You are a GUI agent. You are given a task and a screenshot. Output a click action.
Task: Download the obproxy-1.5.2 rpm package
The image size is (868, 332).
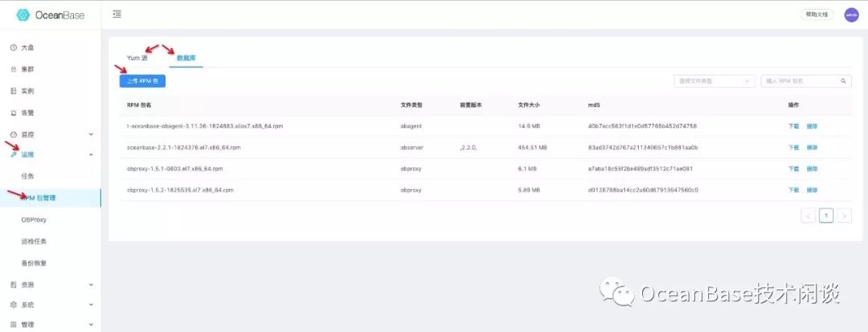pos(793,190)
